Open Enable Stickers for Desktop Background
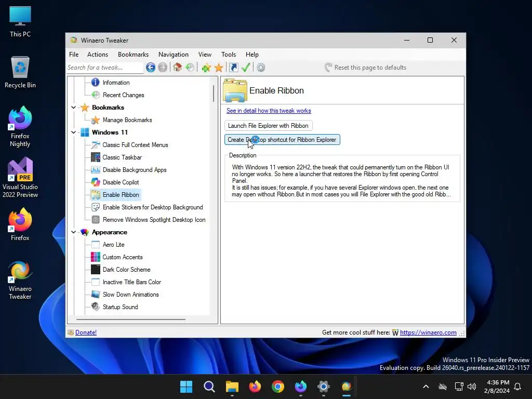This screenshot has width=532, height=399. pos(153,207)
